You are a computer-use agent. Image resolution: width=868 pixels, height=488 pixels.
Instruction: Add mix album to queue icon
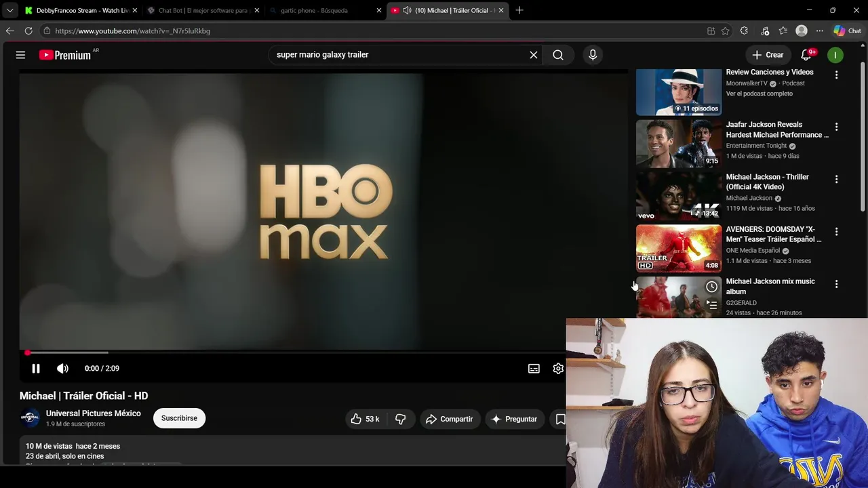coord(711,305)
